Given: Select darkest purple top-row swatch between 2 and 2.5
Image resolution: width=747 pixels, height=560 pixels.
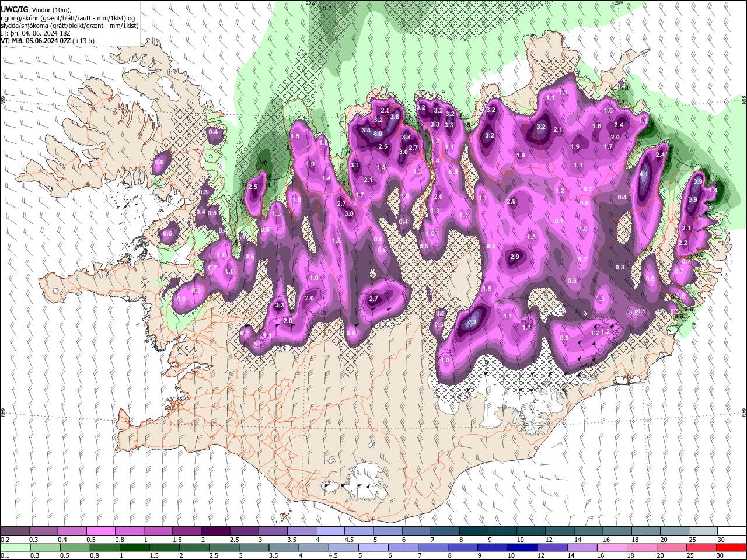Looking at the screenshot, I should click(x=215, y=531).
